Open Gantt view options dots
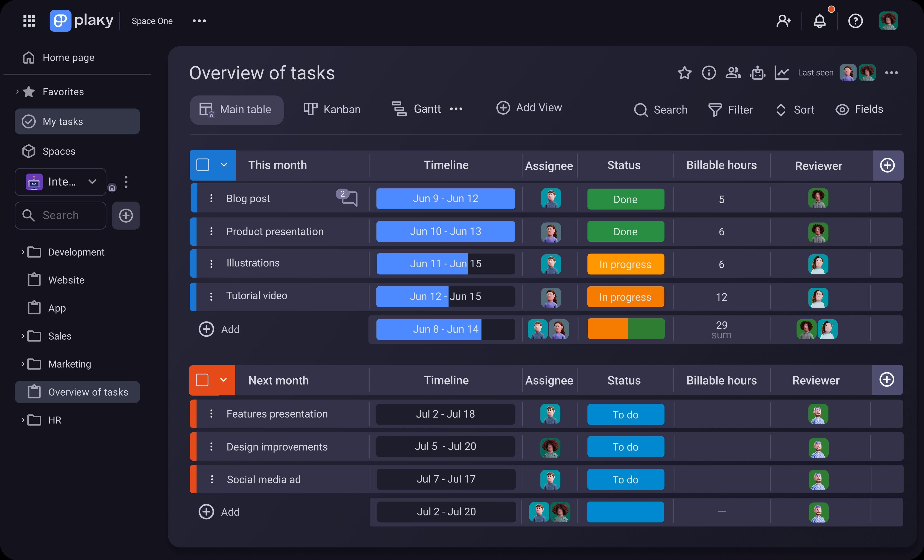Viewport: 924px width, 560px height. [456, 109]
